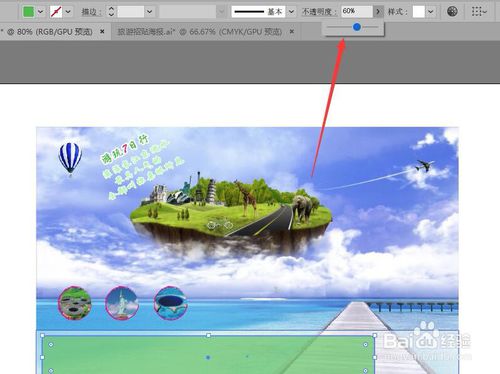Open the 基本 brush definition selector
Image resolution: width=500 pixels, height=374 pixels.
coord(258,12)
